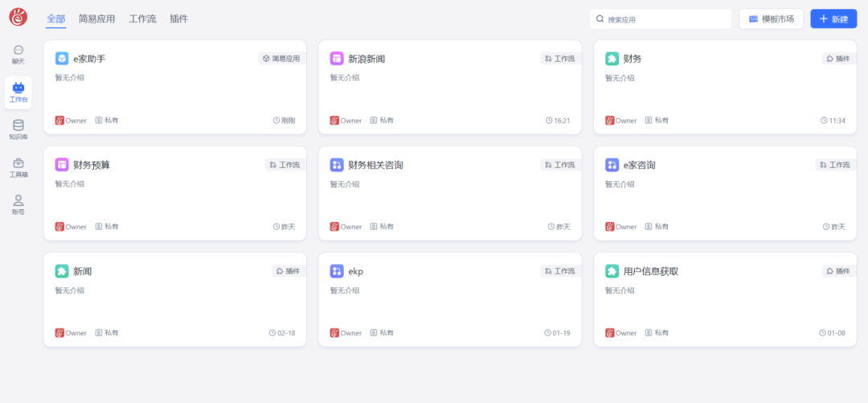Viewport: 868px width, 403px height.
Task: Switch to the 工作流 tab
Action: pos(143,19)
